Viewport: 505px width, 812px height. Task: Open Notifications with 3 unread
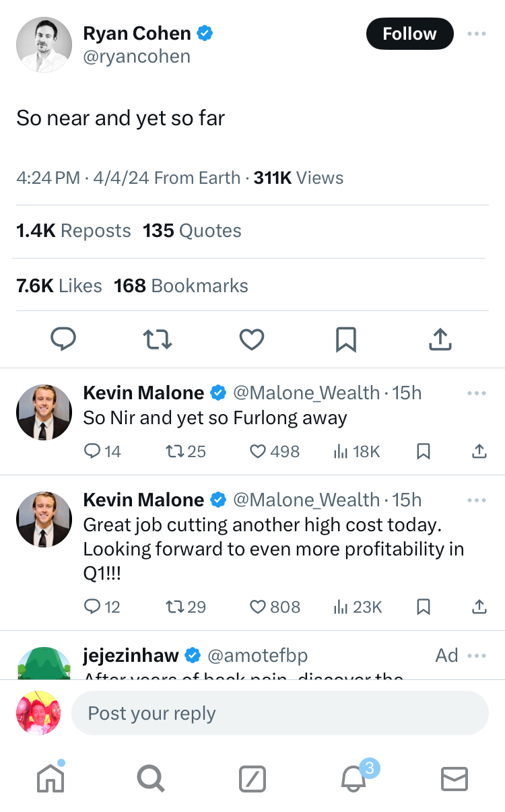pos(354,780)
